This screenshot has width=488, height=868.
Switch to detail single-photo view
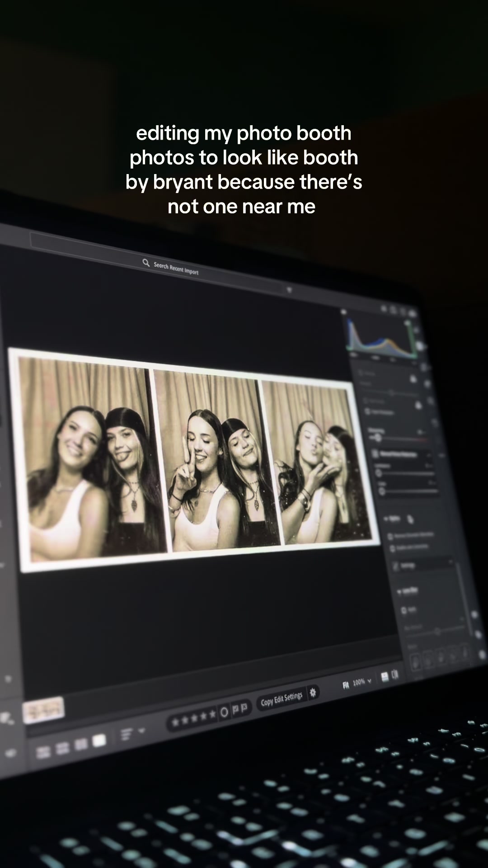pos(99,741)
